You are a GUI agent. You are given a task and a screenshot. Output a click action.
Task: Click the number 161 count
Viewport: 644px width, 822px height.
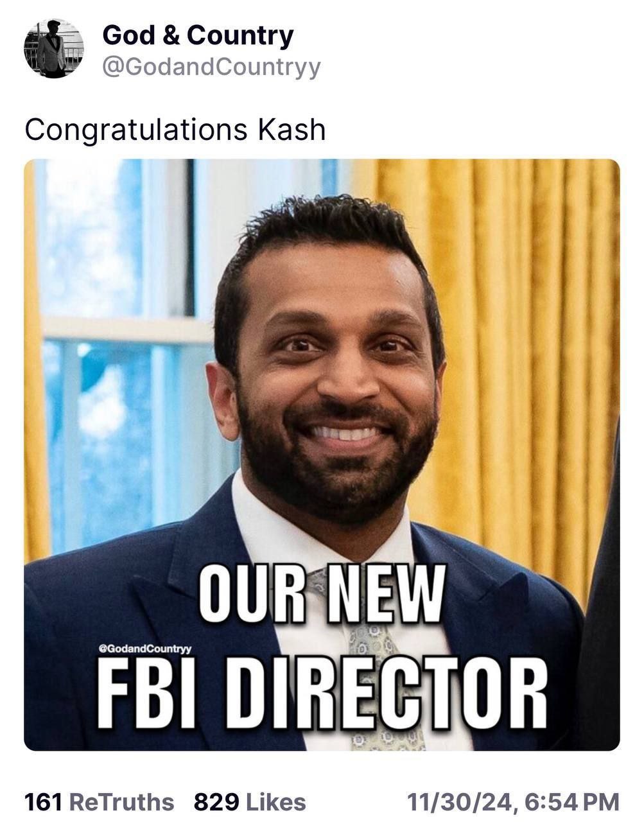42,801
